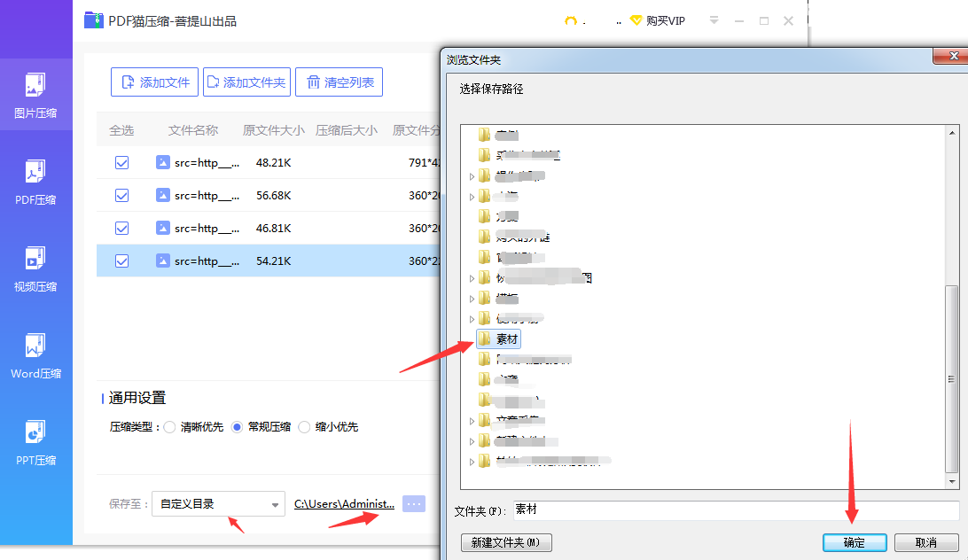The width and height of the screenshot is (968, 560).
Task: Open the title bar dropdown menu arrow
Action: coord(714,20)
